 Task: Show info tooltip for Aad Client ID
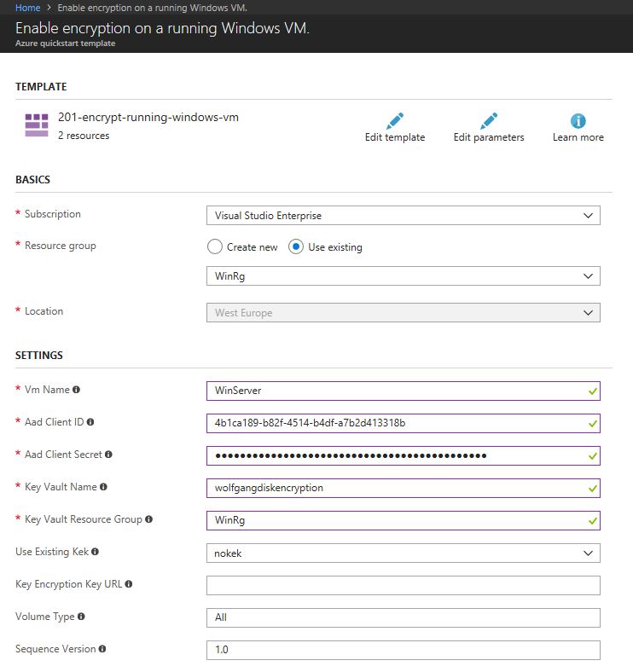pos(90,422)
